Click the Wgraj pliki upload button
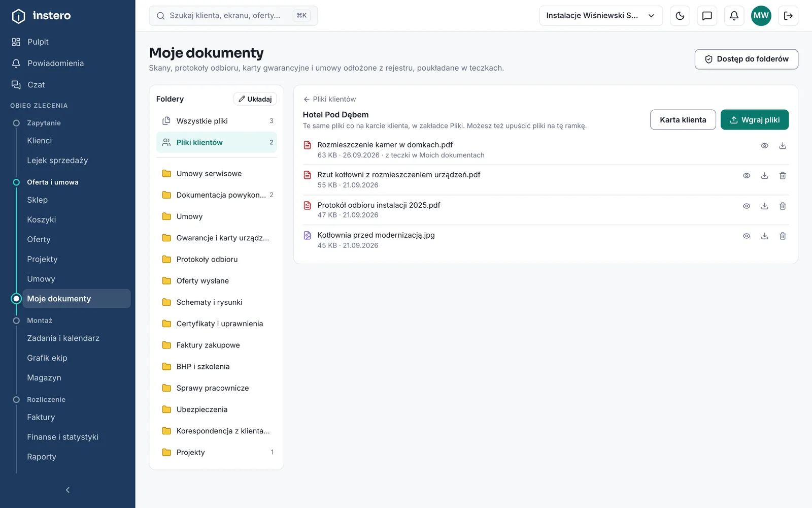Viewport: 812px width, 508px height. [x=755, y=120]
